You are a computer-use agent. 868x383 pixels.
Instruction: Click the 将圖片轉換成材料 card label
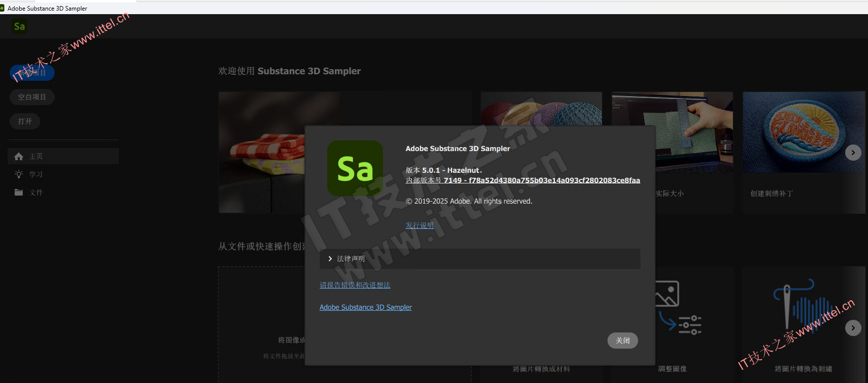pos(541,369)
